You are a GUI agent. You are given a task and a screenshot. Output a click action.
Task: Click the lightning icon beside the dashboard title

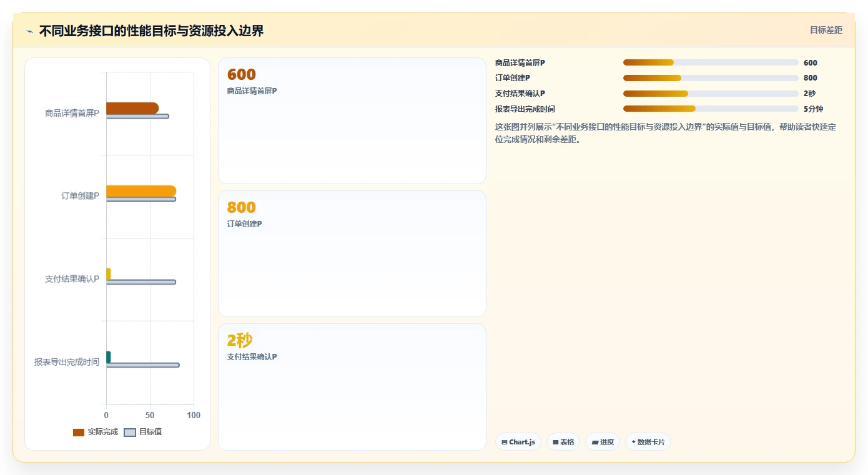pos(29,31)
